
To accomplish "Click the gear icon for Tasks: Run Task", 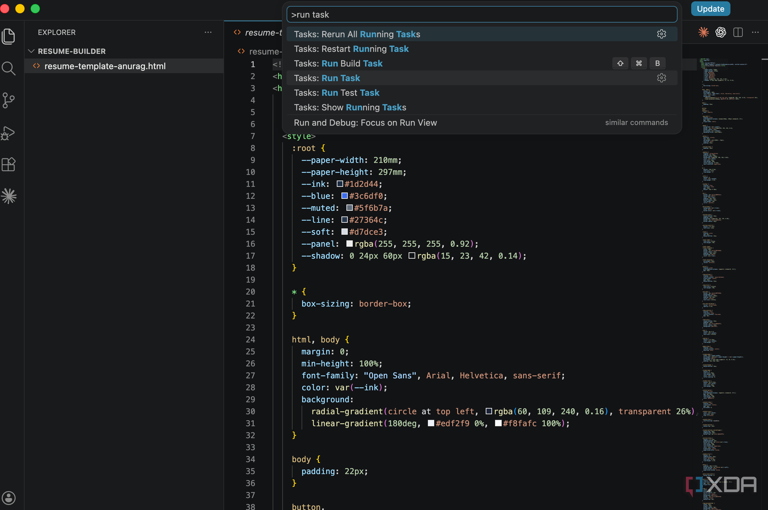I will tap(661, 78).
